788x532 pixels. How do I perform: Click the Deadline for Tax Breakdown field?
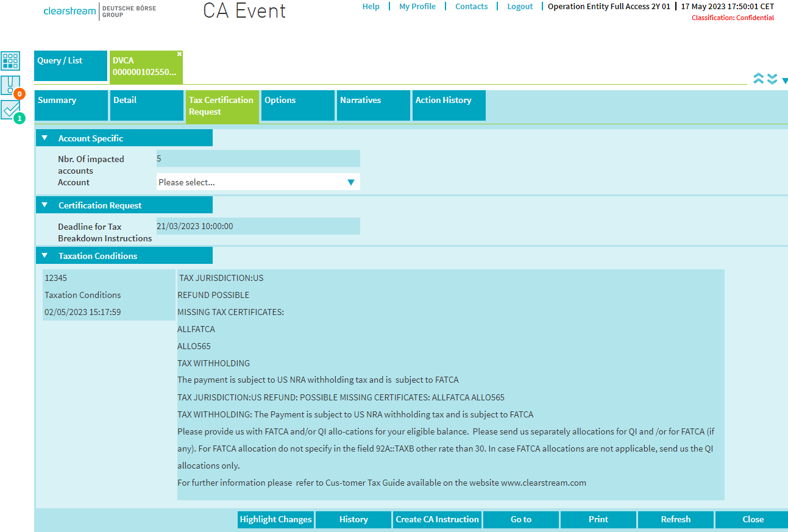[258, 226]
